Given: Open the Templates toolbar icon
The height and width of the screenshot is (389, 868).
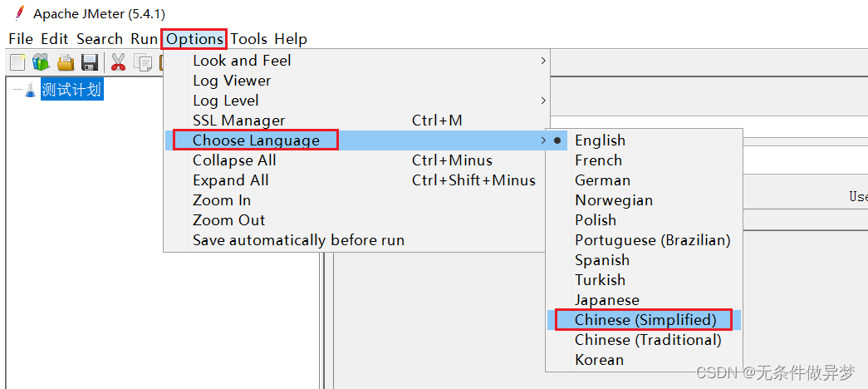Looking at the screenshot, I should coord(41,62).
